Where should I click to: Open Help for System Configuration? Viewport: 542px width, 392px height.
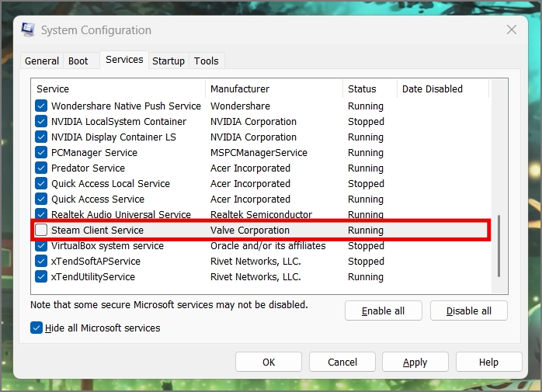(488, 362)
